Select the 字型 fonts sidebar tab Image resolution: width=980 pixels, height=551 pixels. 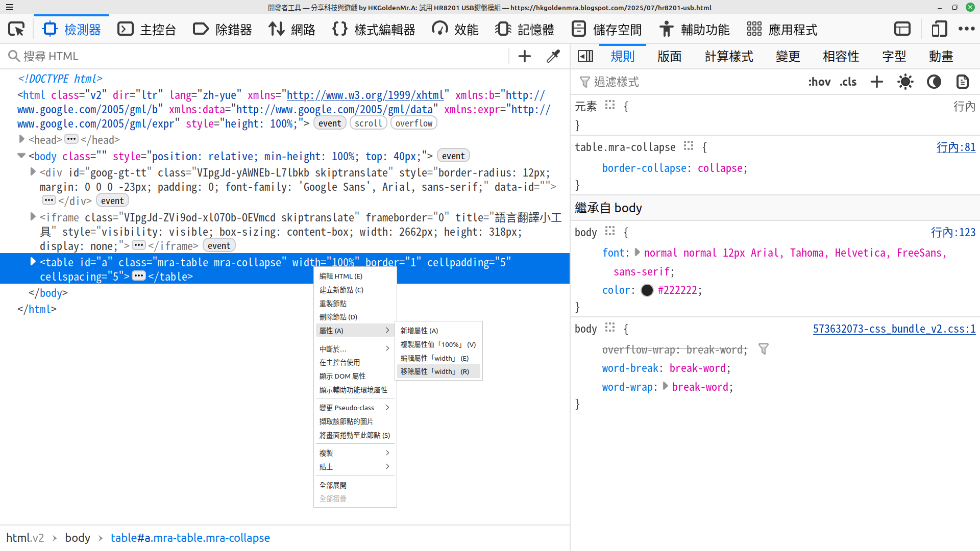point(894,56)
